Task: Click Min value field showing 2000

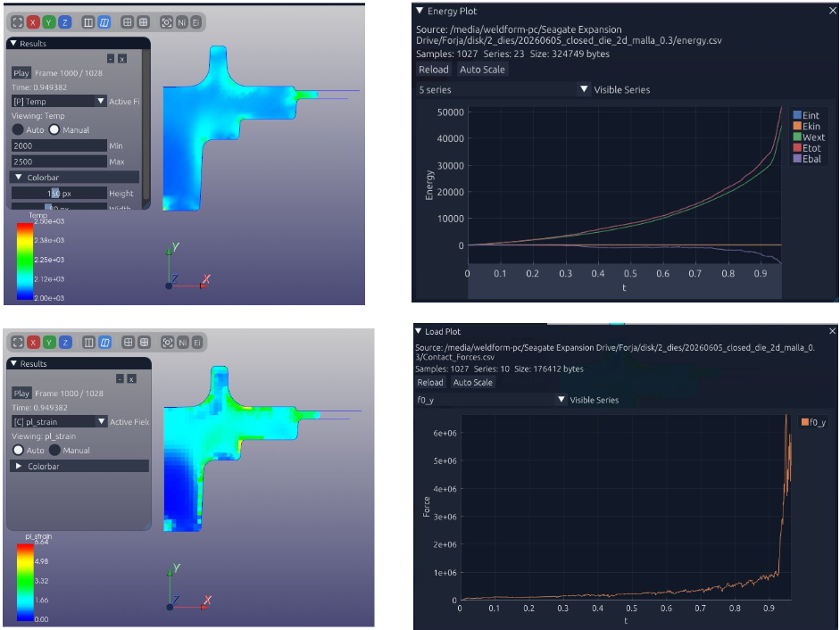Action: (x=59, y=145)
